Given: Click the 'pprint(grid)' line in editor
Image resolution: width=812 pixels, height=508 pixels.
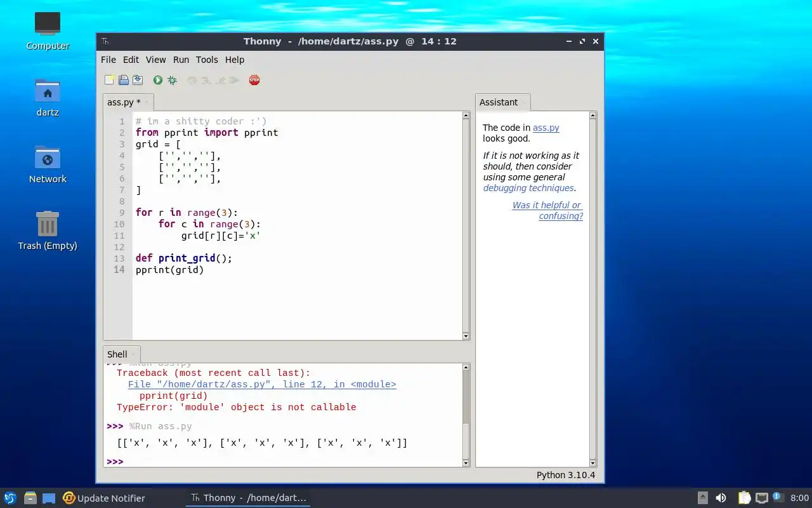Looking at the screenshot, I should click(x=170, y=270).
